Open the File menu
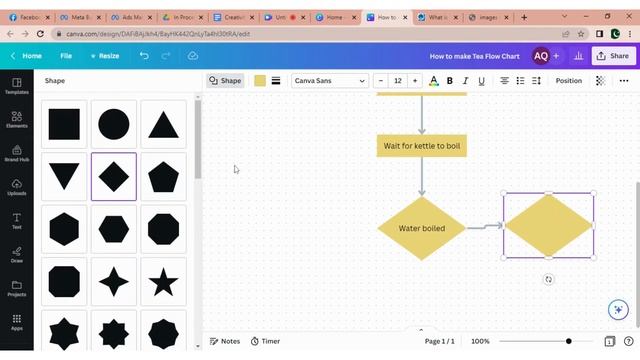640x360 pixels. coord(66,56)
